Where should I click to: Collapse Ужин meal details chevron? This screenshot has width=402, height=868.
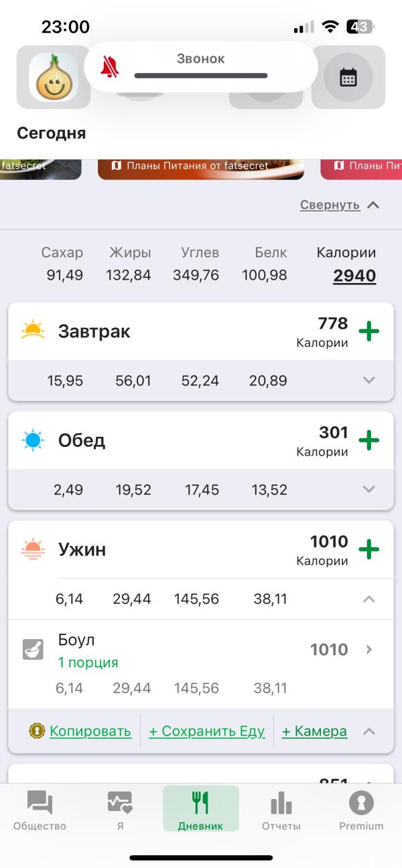(368, 599)
